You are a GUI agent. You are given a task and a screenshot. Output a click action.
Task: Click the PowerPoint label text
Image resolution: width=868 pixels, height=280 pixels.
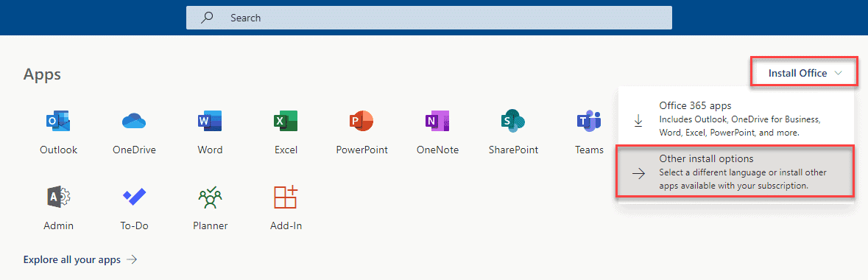click(361, 150)
